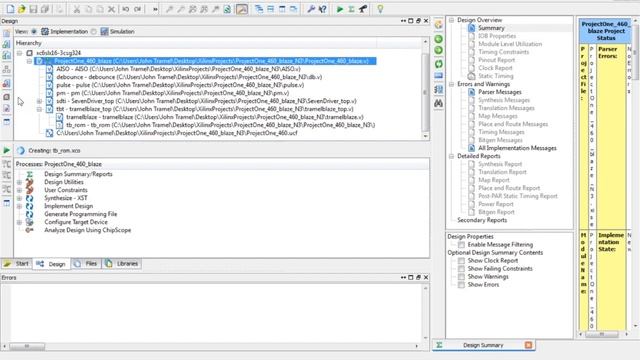
Task: Click the green run arrow beside Processes
Action: pyautogui.click(x=7, y=150)
